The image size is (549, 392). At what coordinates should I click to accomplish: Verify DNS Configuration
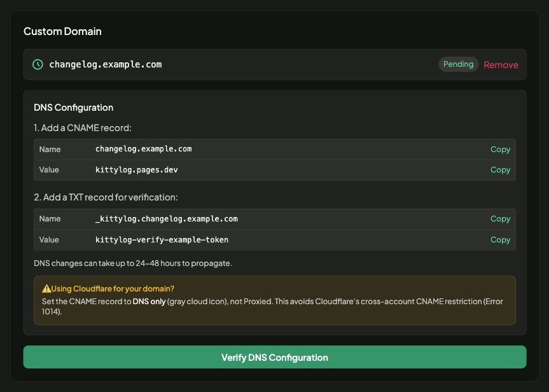(x=275, y=357)
